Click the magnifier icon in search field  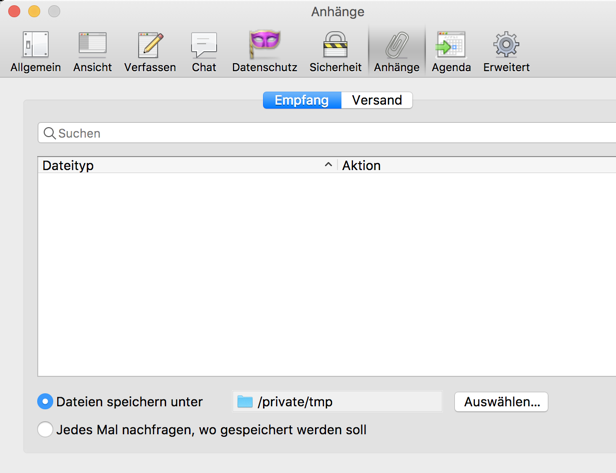click(49, 133)
